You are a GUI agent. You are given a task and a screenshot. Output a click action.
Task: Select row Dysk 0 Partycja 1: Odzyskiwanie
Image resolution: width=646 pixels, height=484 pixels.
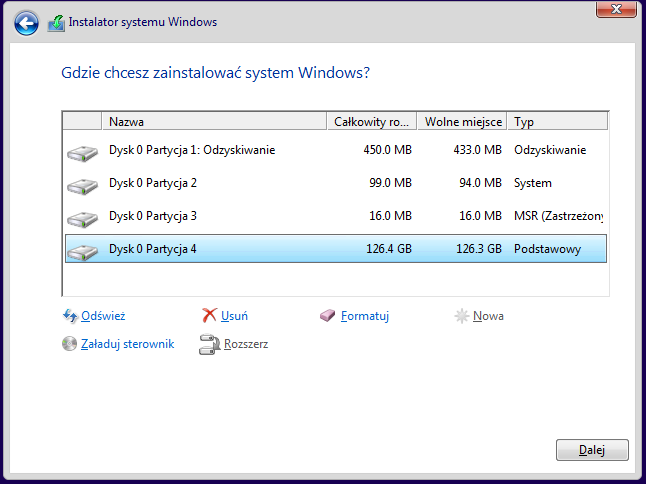point(336,150)
